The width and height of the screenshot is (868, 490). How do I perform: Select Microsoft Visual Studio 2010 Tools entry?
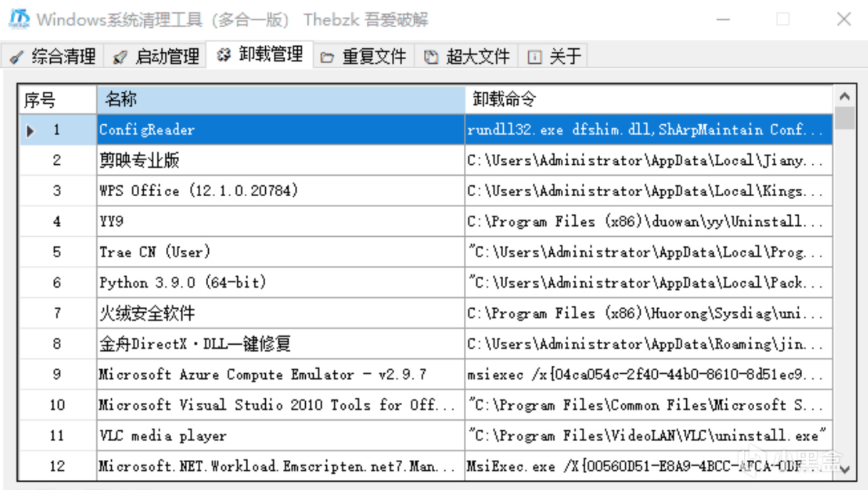pos(281,404)
